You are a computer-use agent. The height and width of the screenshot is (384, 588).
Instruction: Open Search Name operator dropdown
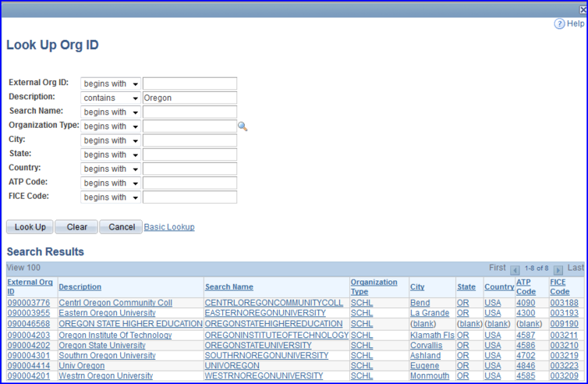click(x=111, y=112)
